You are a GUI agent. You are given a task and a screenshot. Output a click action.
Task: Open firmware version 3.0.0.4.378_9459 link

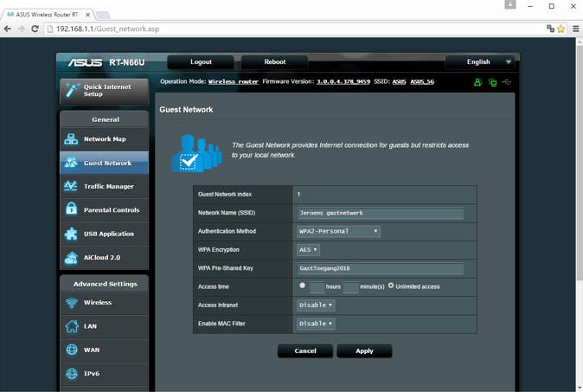[343, 82]
